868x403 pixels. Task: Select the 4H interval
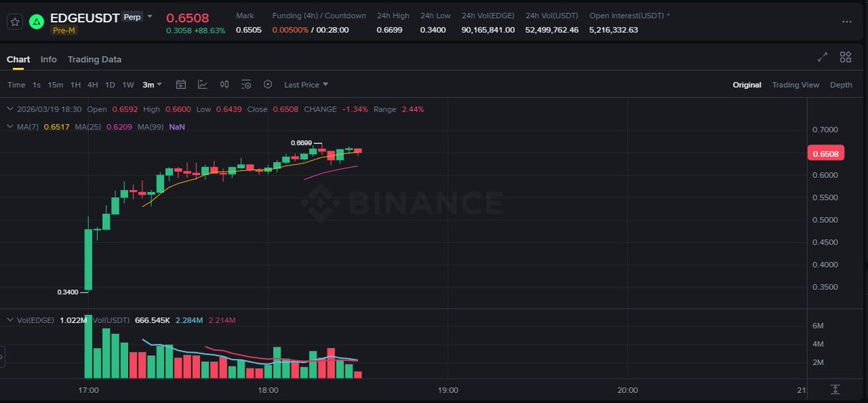click(93, 85)
